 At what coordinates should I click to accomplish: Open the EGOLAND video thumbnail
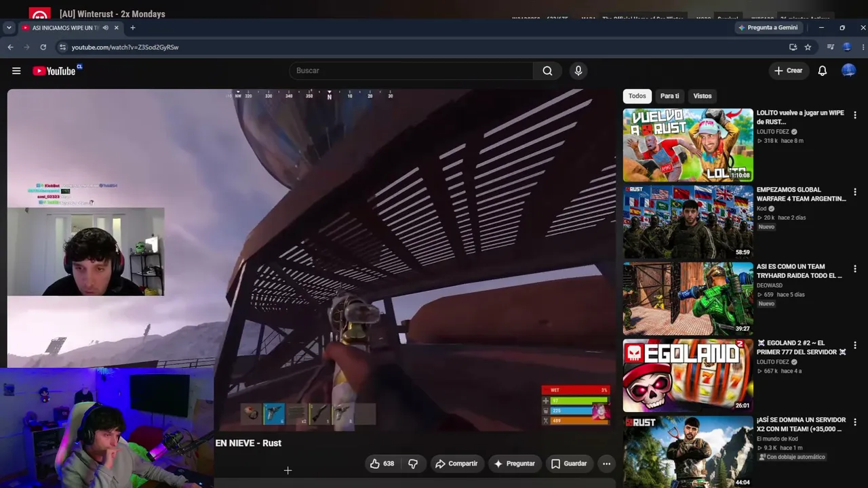pos(688,375)
